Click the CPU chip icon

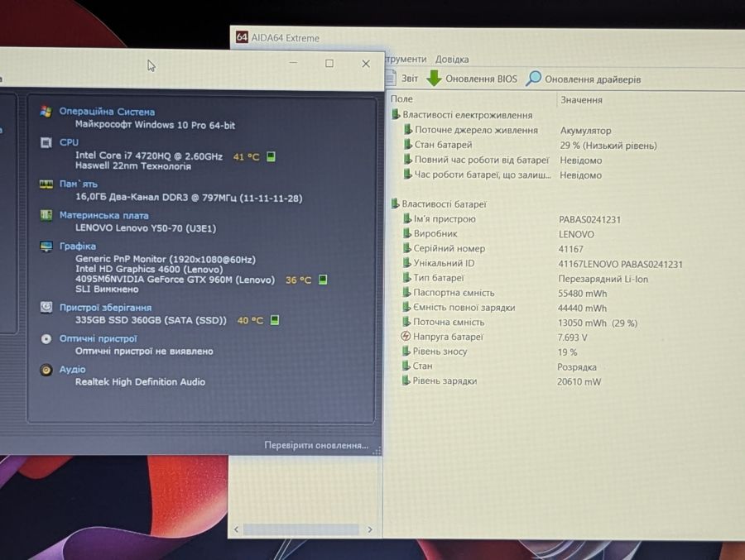[x=46, y=142]
